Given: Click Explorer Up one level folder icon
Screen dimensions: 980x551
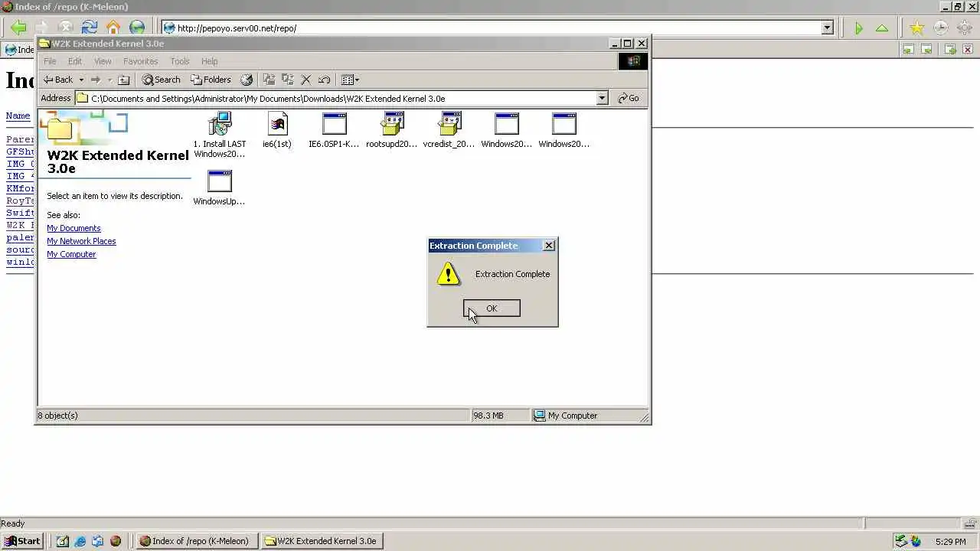Looking at the screenshot, I should pos(124,80).
